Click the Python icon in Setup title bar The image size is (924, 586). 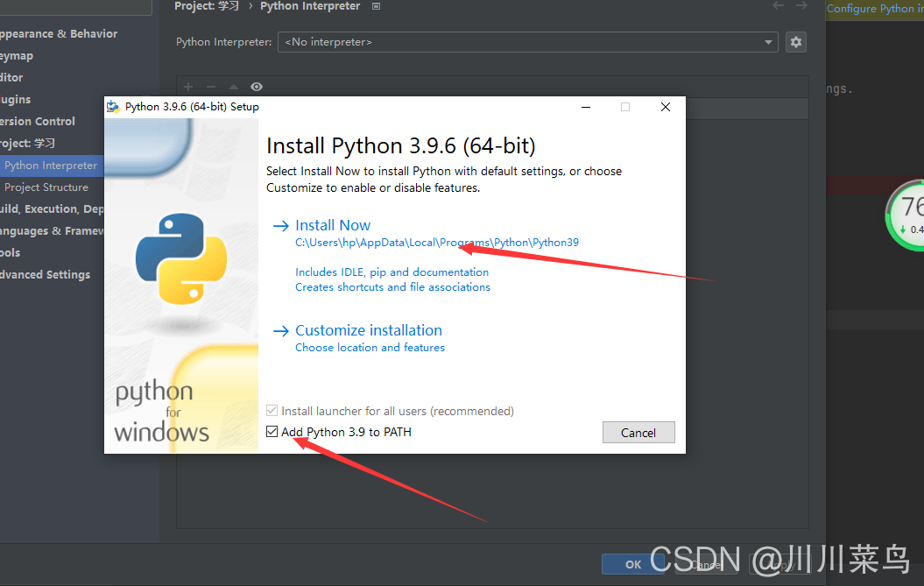click(114, 107)
